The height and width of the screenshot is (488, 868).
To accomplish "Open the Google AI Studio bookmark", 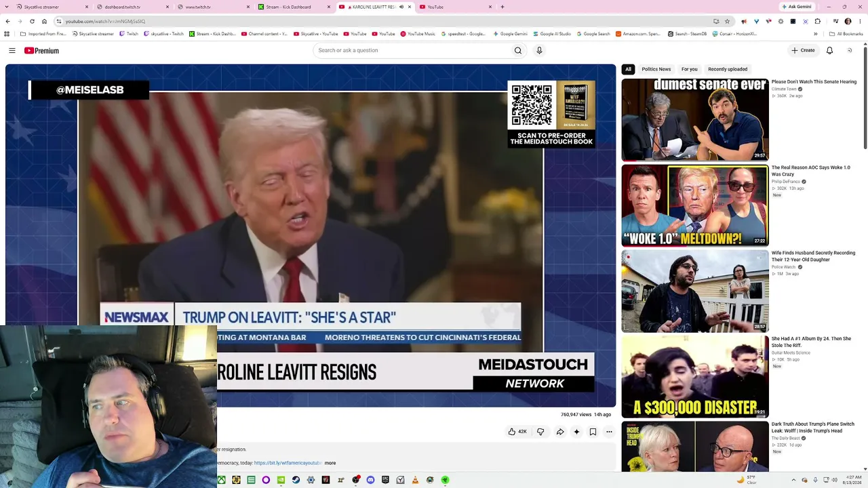I will (552, 34).
